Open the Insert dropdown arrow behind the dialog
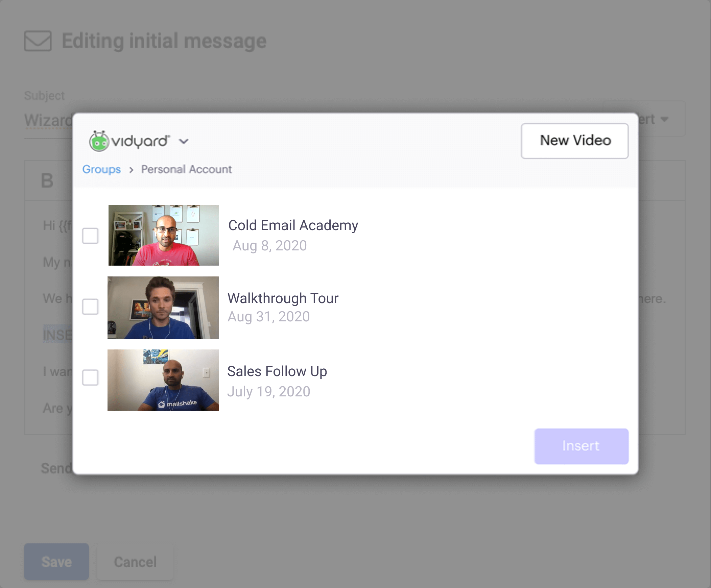This screenshot has height=588, width=711. [x=665, y=119]
